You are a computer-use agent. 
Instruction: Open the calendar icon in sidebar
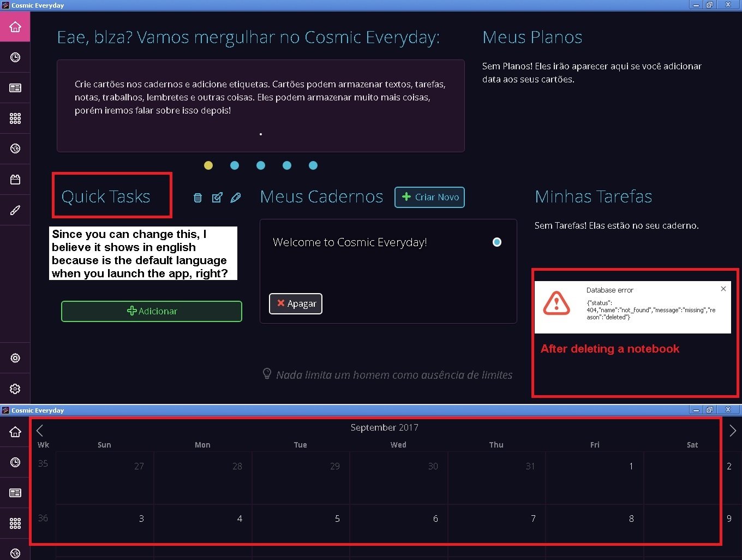click(15, 180)
